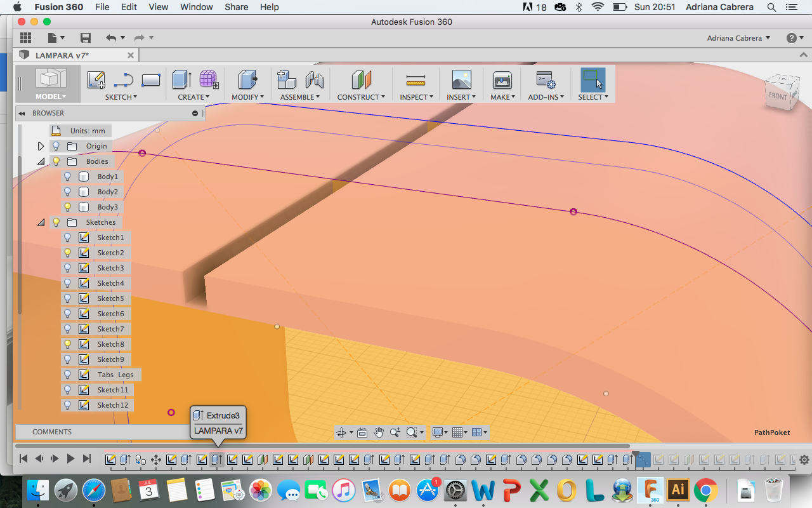Toggle Tabs Legs sketch visibility
Viewport: 812px width, 508px height.
tap(68, 375)
